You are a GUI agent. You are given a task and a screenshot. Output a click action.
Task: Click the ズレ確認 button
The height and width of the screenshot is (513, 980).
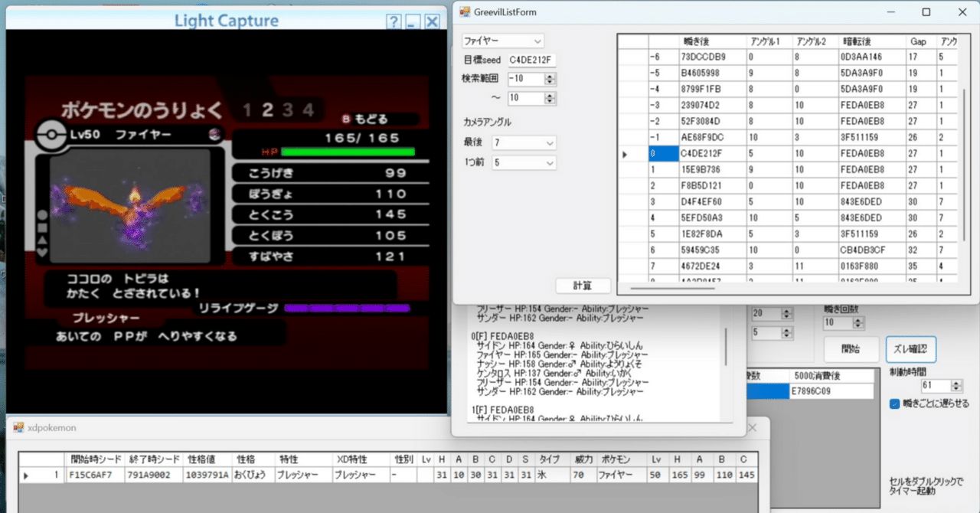910,348
